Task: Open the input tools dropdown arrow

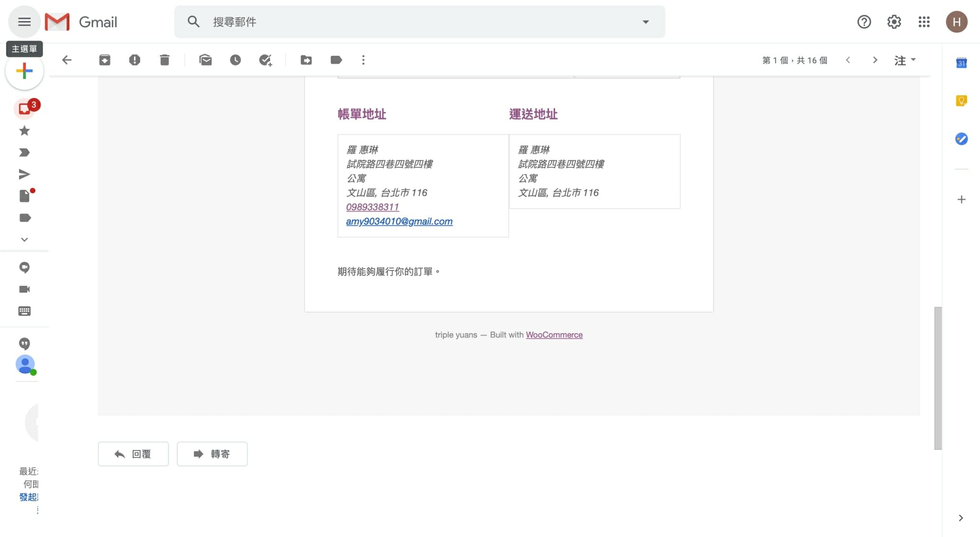Action: click(913, 60)
